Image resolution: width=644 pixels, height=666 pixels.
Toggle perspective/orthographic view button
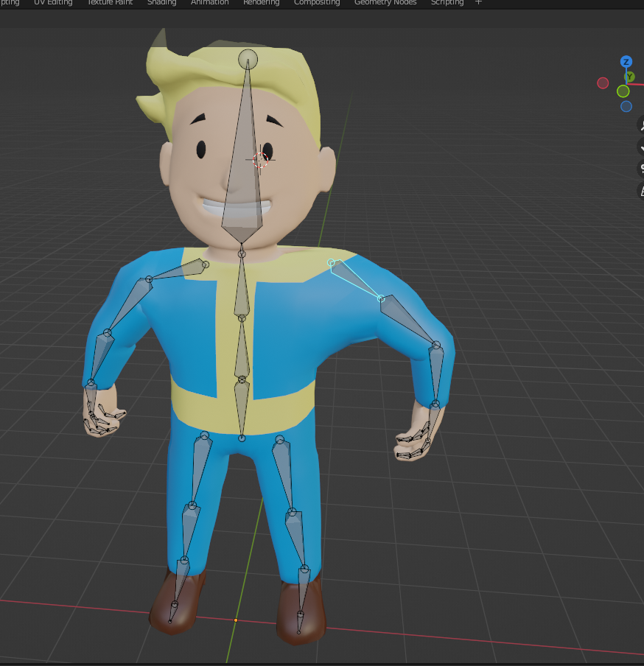point(640,192)
